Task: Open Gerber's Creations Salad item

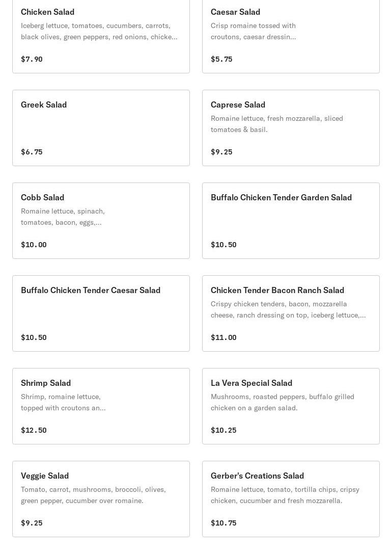Action: pos(291,499)
